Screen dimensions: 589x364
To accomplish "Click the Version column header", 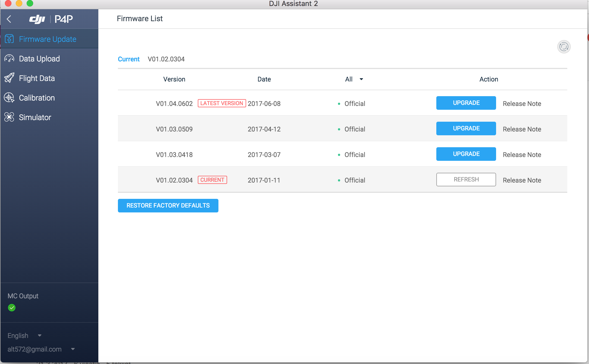I will coord(174,79).
